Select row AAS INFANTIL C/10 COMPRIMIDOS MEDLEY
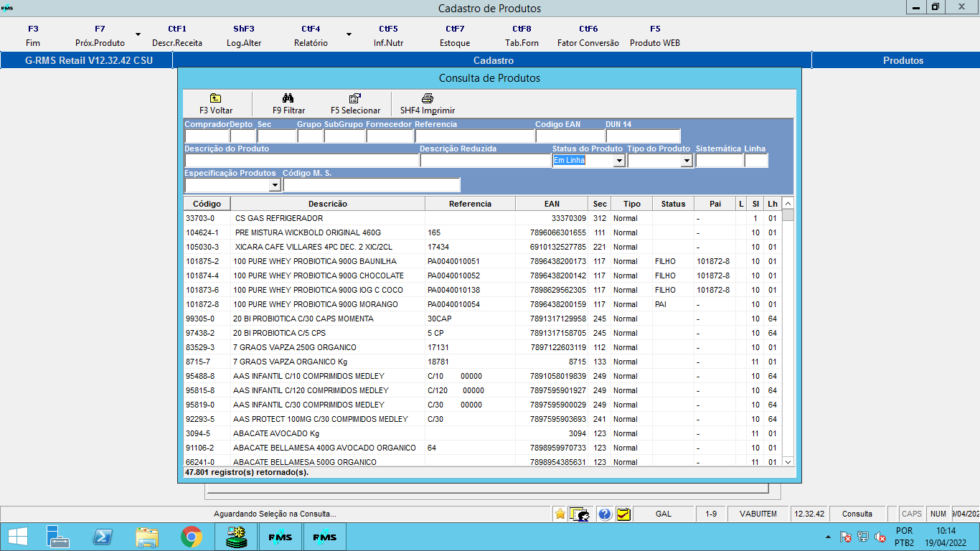Viewport: 980px width, 551px height. click(482, 376)
